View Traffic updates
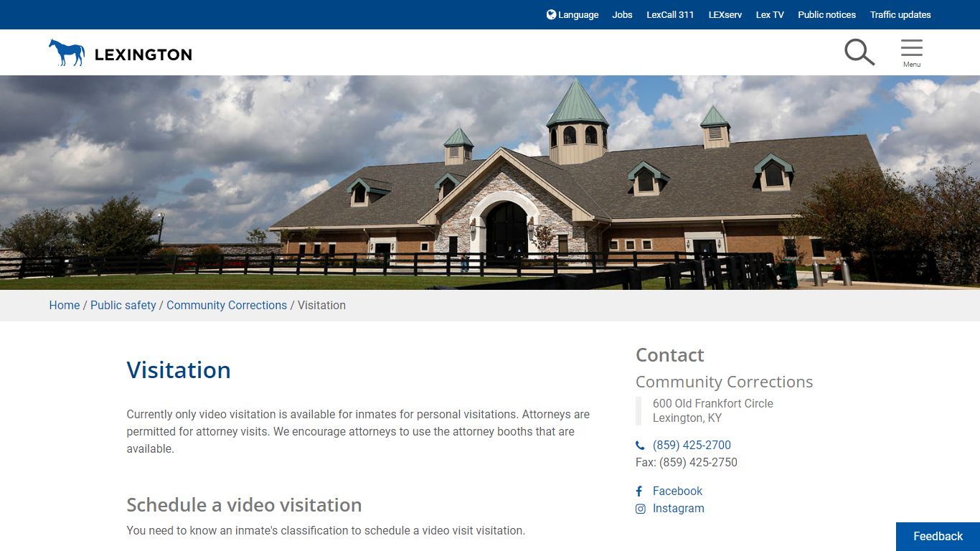Screen dimensions: 980x551 (x=900, y=14)
